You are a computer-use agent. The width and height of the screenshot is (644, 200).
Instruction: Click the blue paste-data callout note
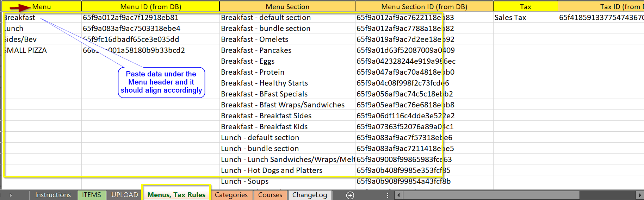(x=161, y=82)
